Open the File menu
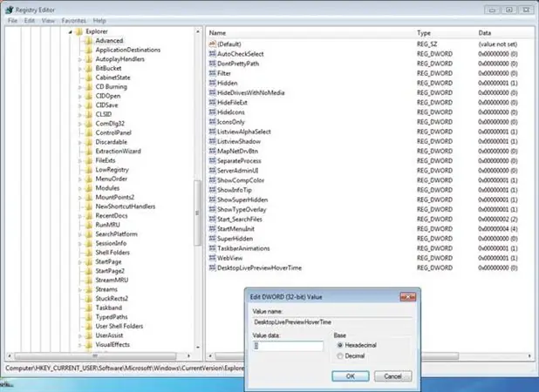This screenshot has width=539, height=392. point(13,21)
